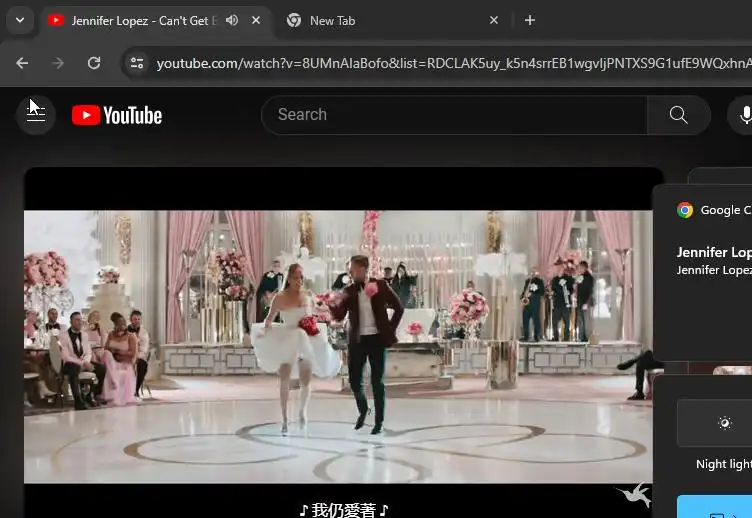Select the youtube.com URL in address bar

pyautogui.click(x=453, y=63)
